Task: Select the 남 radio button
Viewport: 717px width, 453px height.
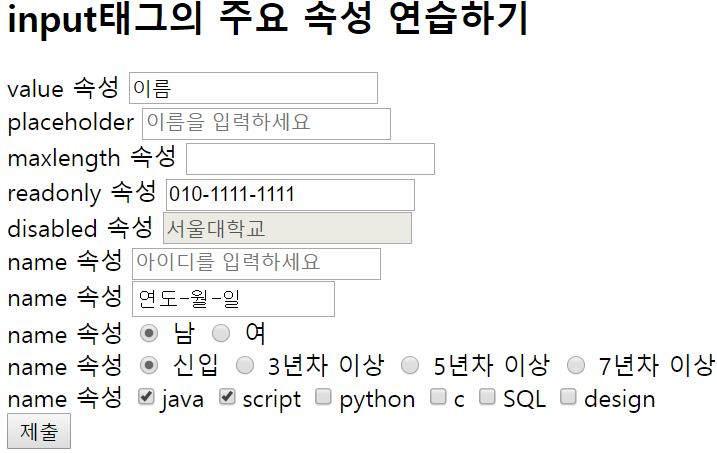Action: (x=149, y=333)
